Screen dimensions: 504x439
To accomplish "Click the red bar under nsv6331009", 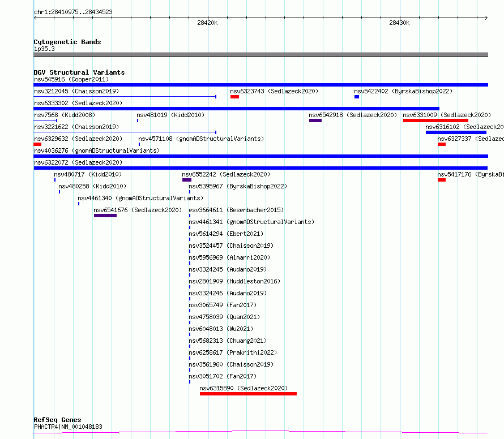I will (435, 120).
